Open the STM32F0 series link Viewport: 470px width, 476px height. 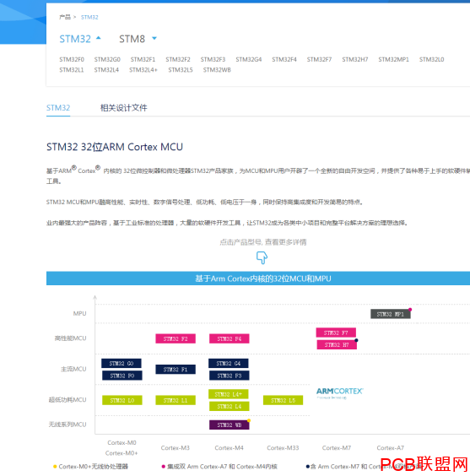tap(72, 59)
